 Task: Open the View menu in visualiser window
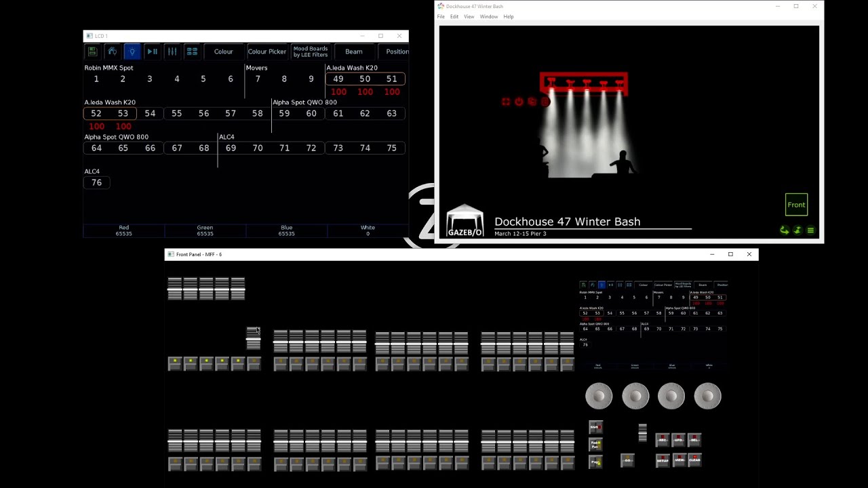(469, 17)
